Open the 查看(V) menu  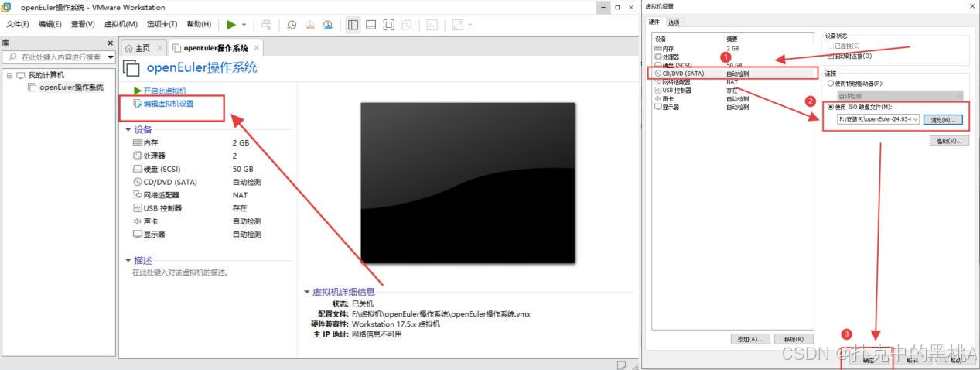[x=83, y=25]
